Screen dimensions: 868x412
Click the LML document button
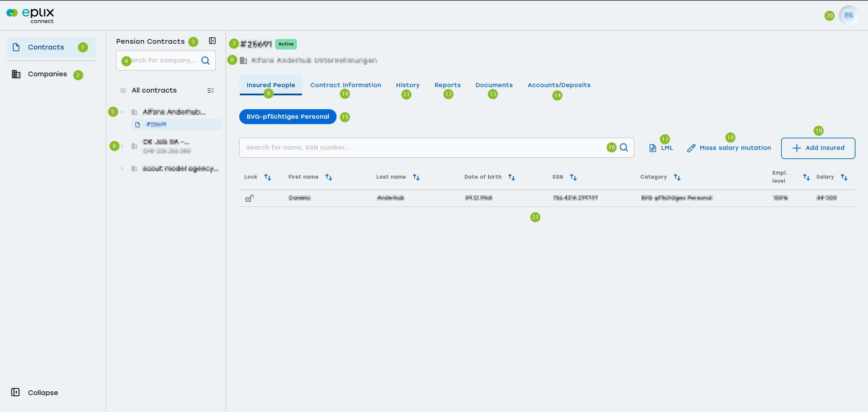coord(661,148)
